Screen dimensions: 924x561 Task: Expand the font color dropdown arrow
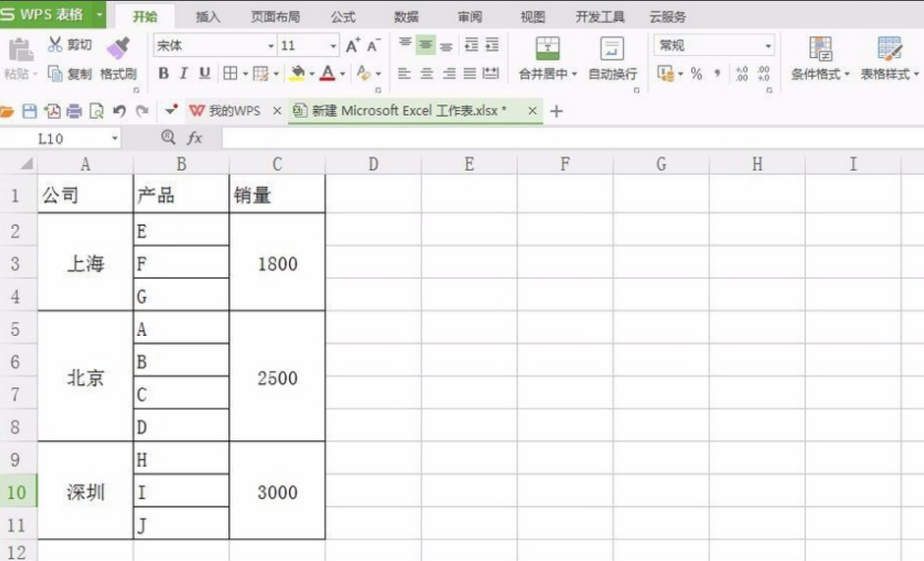(x=342, y=75)
